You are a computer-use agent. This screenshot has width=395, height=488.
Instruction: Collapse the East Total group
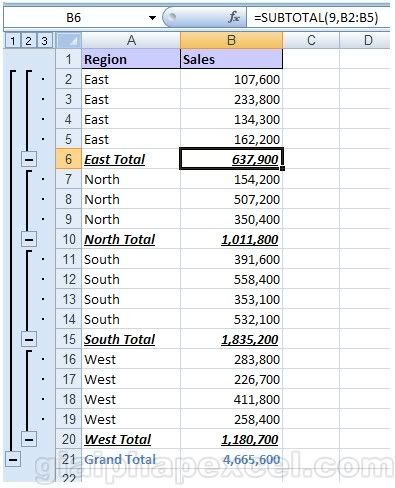(x=29, y=159)
